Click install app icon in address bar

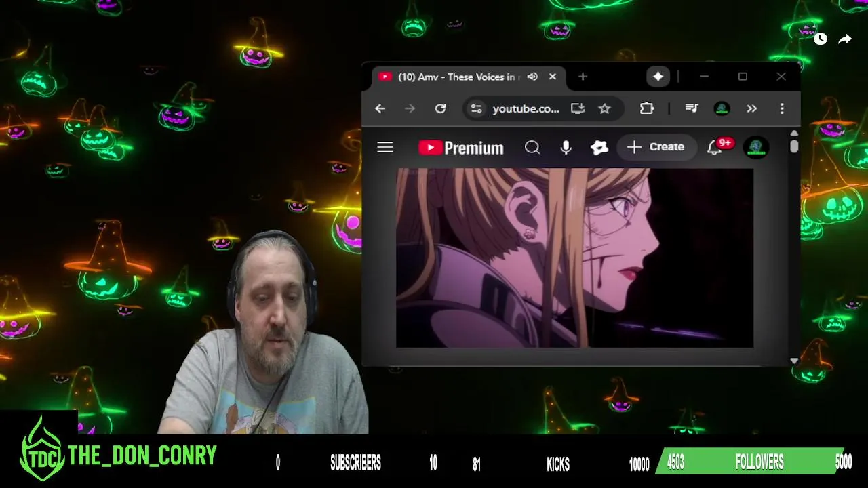point(578,108)
